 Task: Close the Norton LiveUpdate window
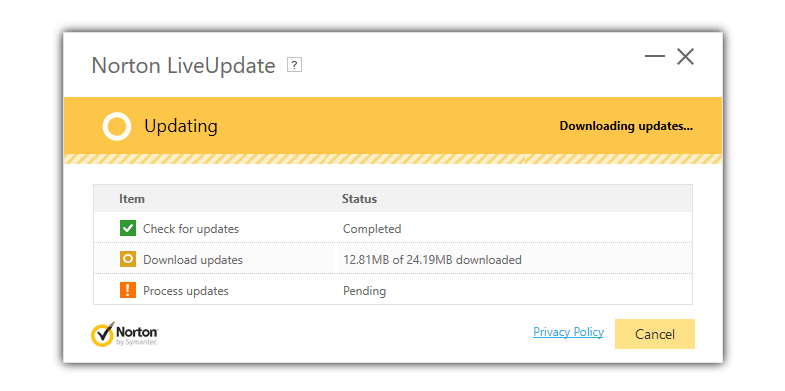685,57
